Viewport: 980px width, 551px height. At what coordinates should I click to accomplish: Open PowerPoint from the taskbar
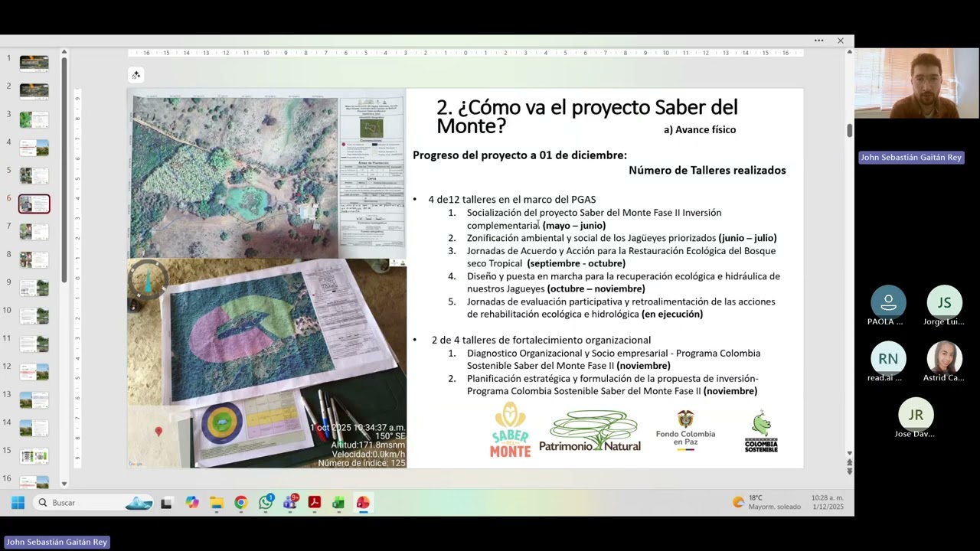coord(363,503)
